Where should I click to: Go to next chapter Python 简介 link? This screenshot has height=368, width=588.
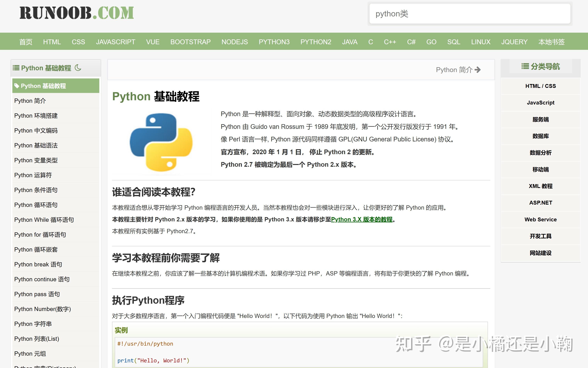click(x=458, y=70)
